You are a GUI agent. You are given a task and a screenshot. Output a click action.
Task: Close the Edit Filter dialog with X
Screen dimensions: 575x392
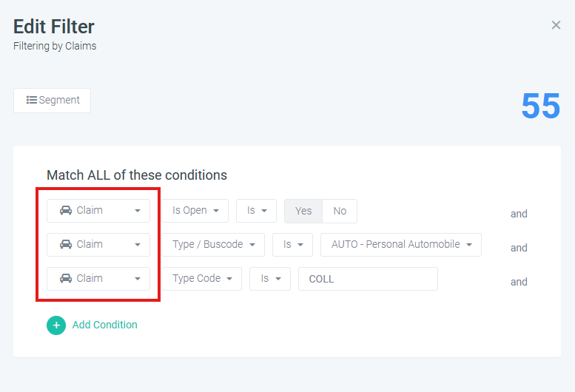[556, 25]
